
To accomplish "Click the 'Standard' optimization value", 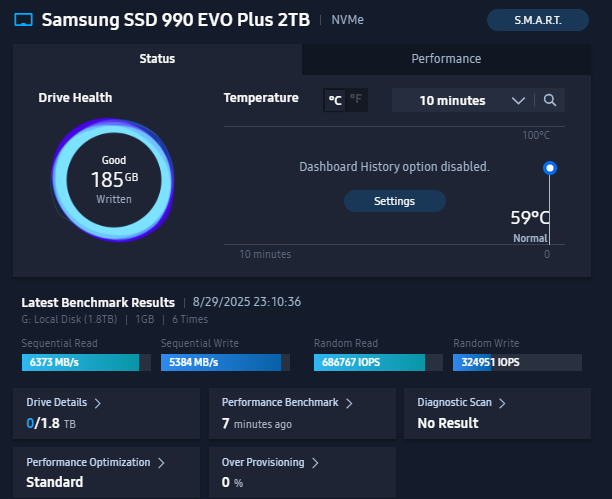I will coord(55,482).
